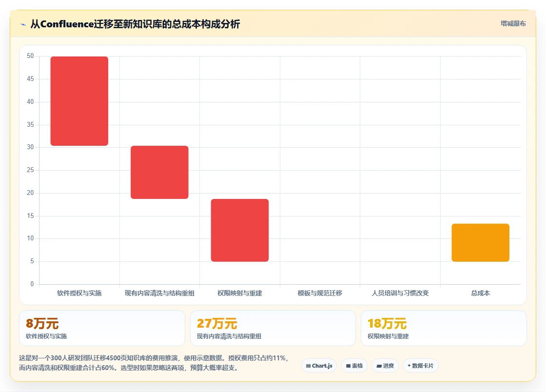The image size is (546, 392).
Task: Click the y-axis value 50
Action: click(30, 56)
